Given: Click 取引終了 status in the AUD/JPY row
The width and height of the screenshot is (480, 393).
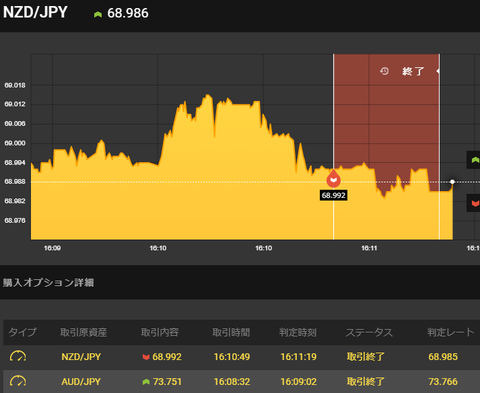Looking at the screenshot, I should click(366, 381).
